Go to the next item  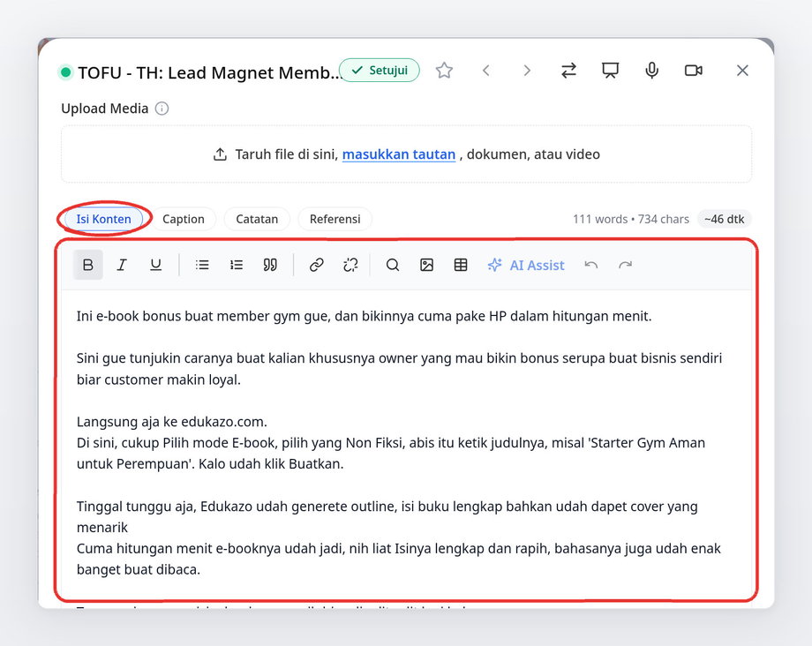coord(527,71)
